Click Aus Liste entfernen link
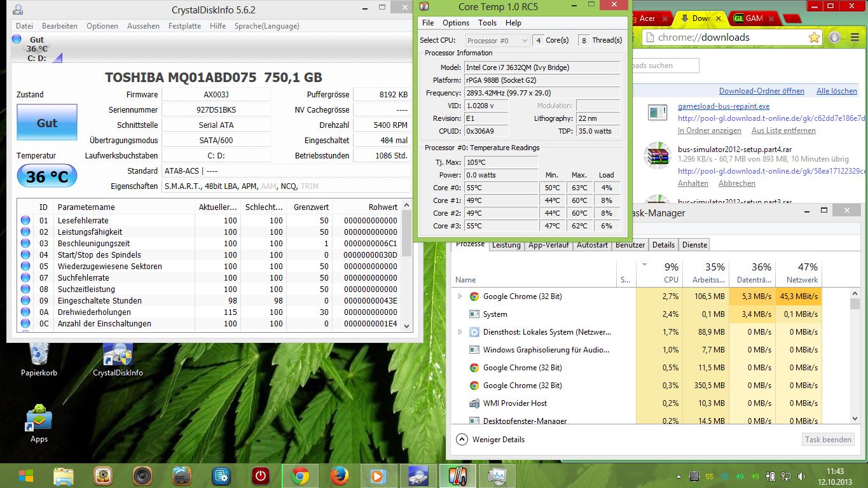Viewport: 868px width, 488px height. [x=783, y=130]
